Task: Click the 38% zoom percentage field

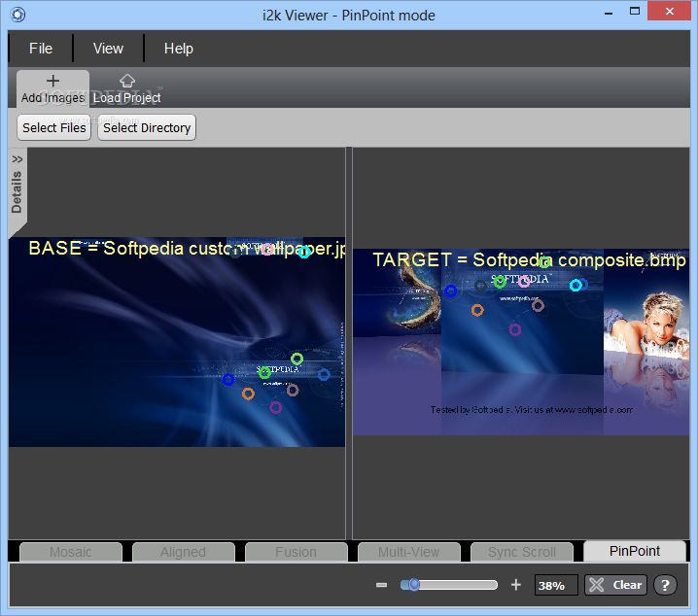Action: pos(556,585)
